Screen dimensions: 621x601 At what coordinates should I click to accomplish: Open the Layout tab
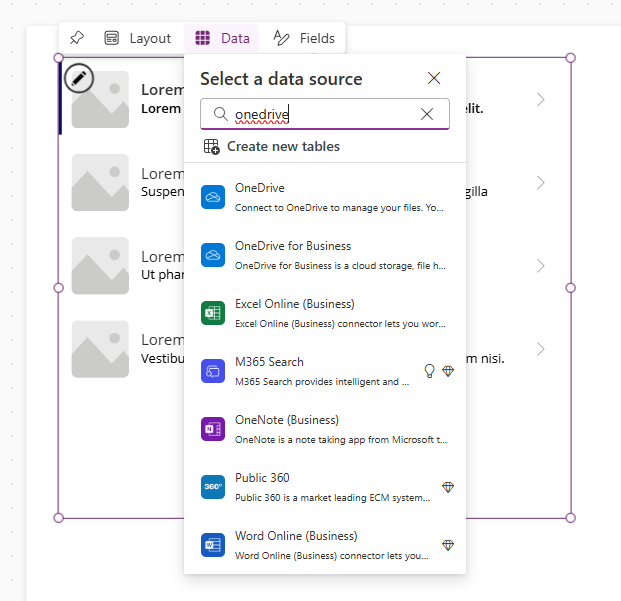(137, 38)
